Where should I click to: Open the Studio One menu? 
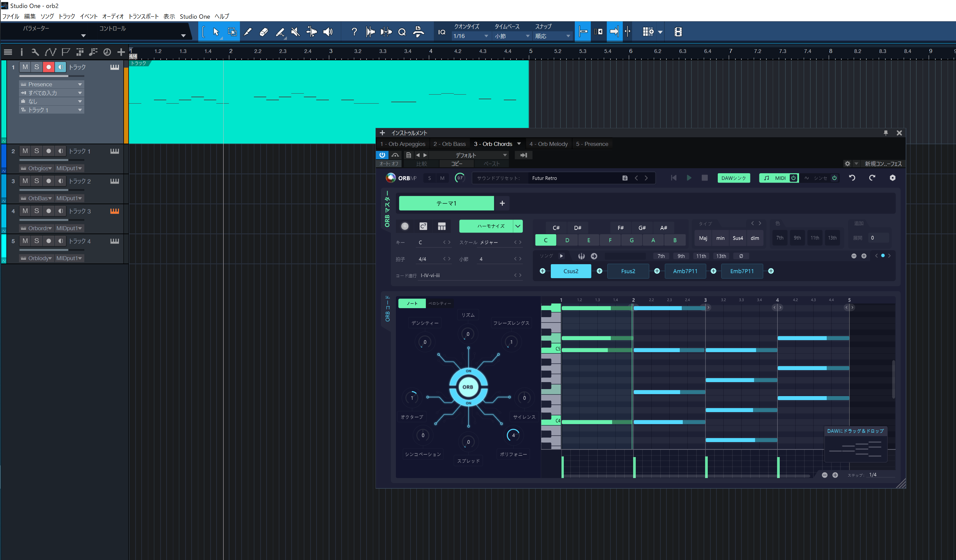tap(195, 16)
